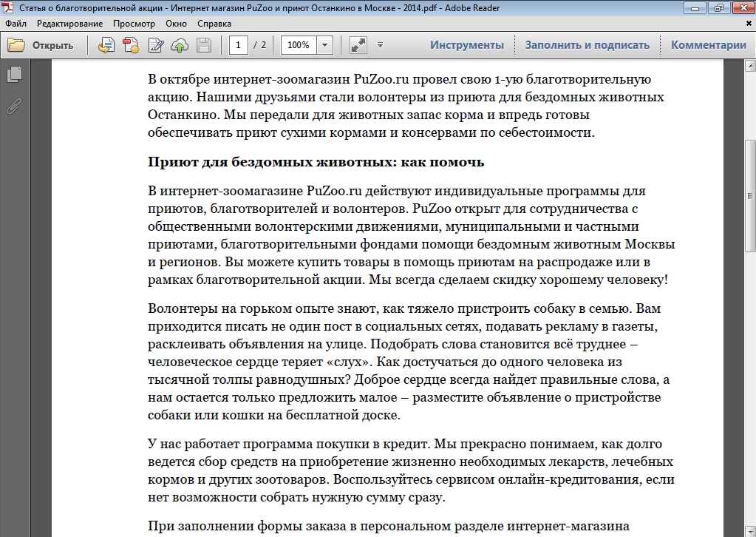Click the save floppy disk icon
756x537 pixels.
point(204,45)
